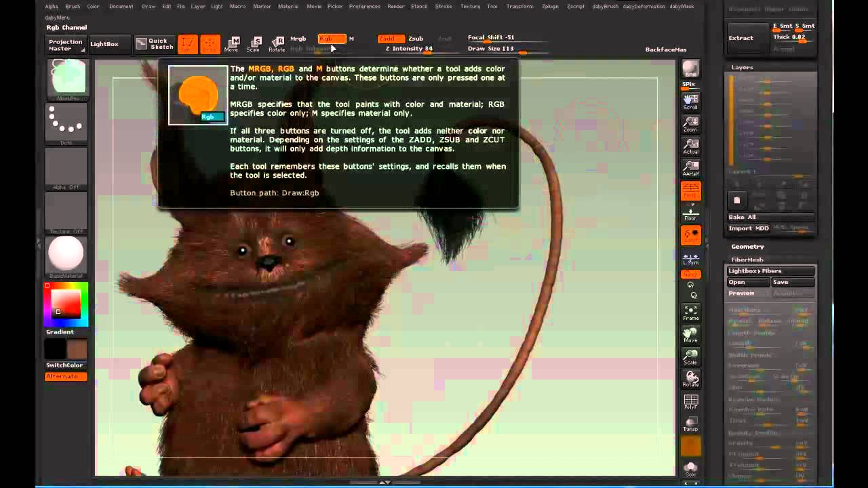Toggle the Floor grid icon
The image size is (868, 488).
(690, 214)
